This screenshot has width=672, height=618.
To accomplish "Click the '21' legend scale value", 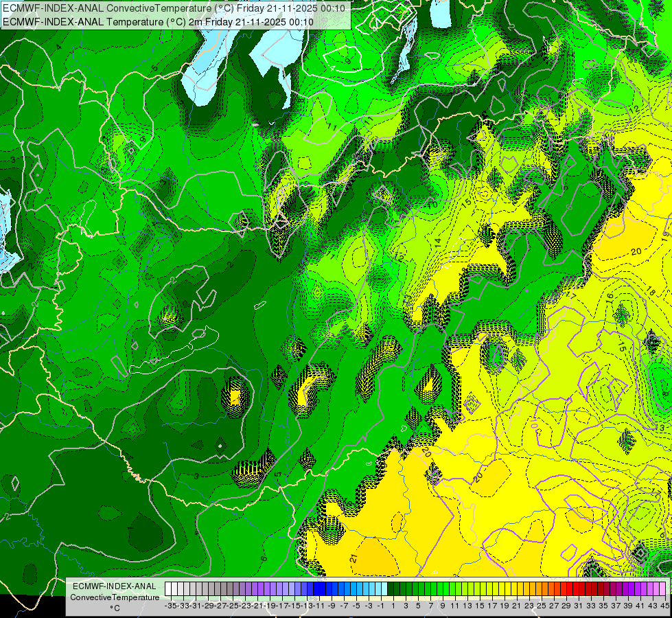I will point(517,606).
